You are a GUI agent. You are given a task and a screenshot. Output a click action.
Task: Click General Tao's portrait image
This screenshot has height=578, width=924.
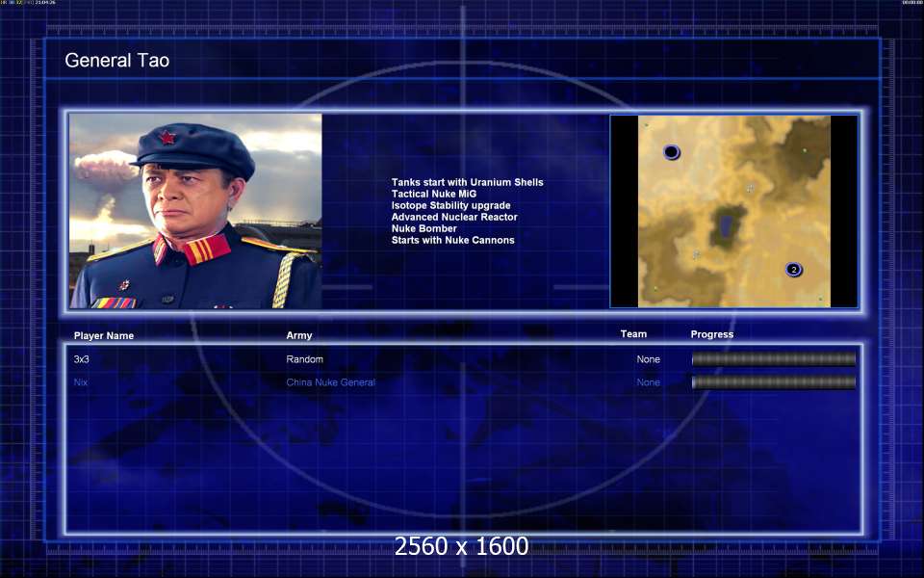point(195,211)
